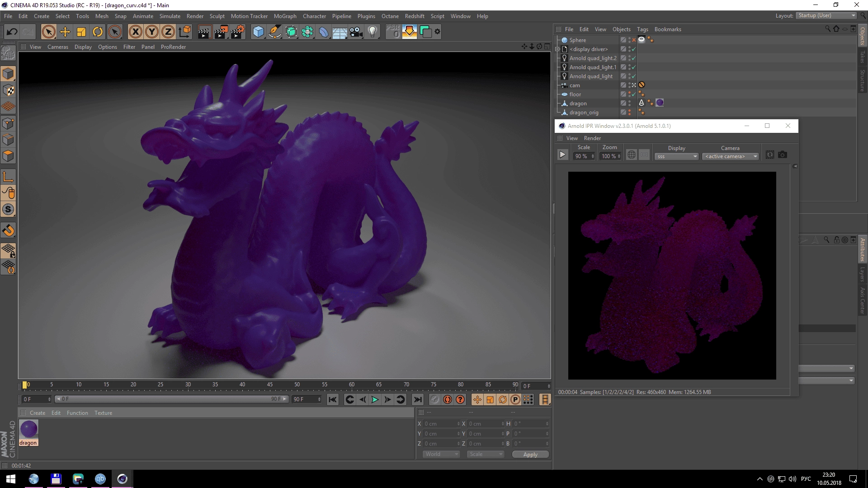Select the Live Selection tool
This screenshot has height=488, width=868.
49,32
